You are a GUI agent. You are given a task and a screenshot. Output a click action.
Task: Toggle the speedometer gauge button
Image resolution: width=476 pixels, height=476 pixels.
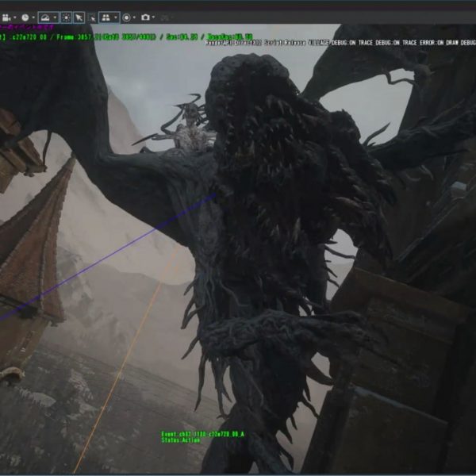point(45,17)
